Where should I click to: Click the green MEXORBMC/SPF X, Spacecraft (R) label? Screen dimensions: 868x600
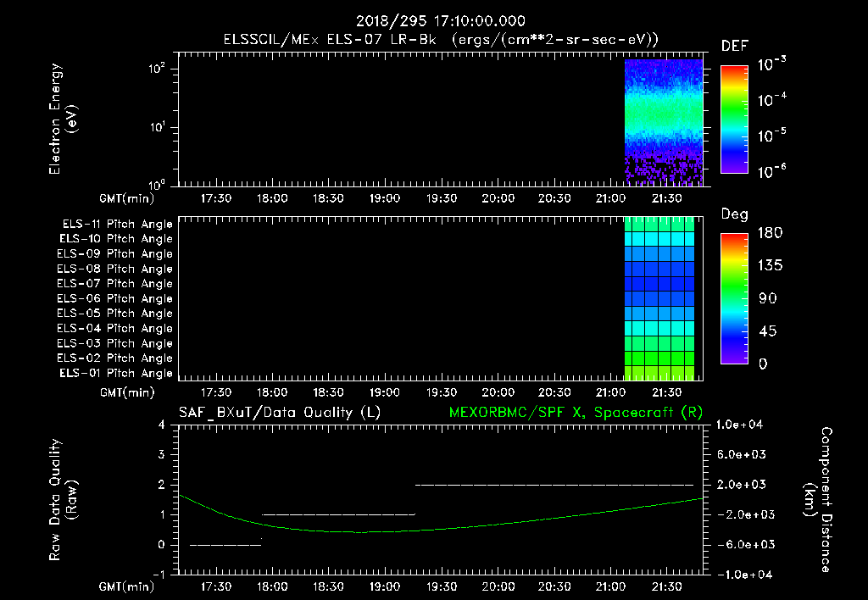pyautogui.click(x=576, y=413)
